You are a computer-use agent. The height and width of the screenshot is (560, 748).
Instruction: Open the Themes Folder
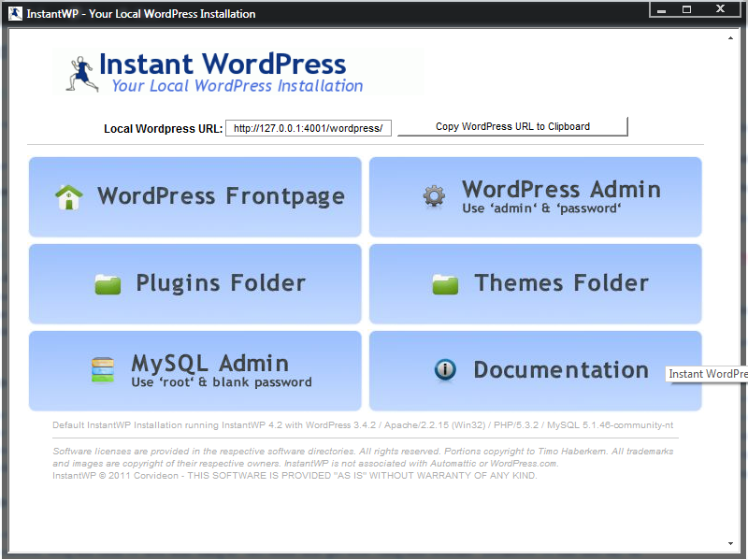(535, 283)
